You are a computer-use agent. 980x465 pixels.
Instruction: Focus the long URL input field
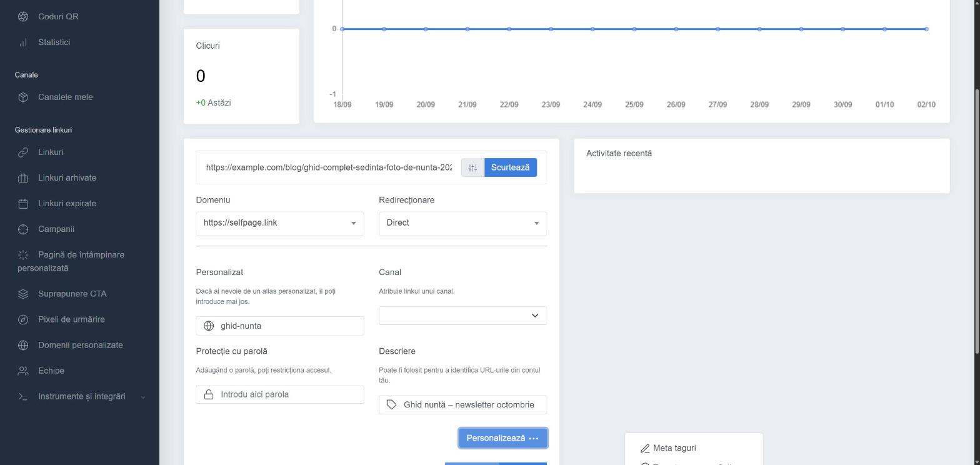pyautogui.click(x=329, y=167)
